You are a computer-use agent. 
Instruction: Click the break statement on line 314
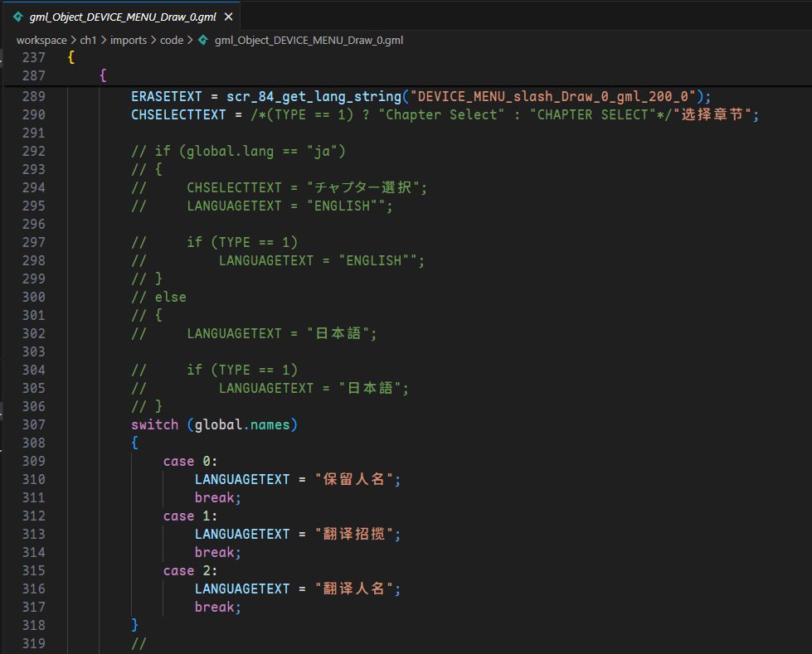click(x=218, y=553)
